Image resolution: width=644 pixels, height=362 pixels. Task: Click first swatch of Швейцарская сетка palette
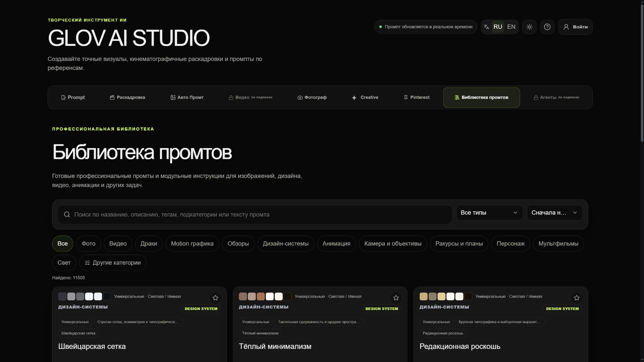[62, 297]
